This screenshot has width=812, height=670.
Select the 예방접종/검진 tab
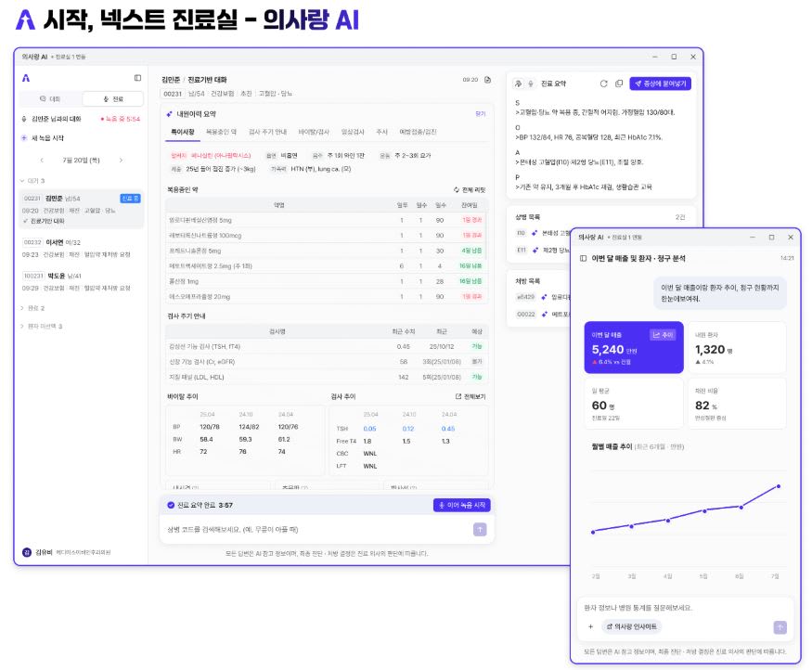click(x=418, y=133)
